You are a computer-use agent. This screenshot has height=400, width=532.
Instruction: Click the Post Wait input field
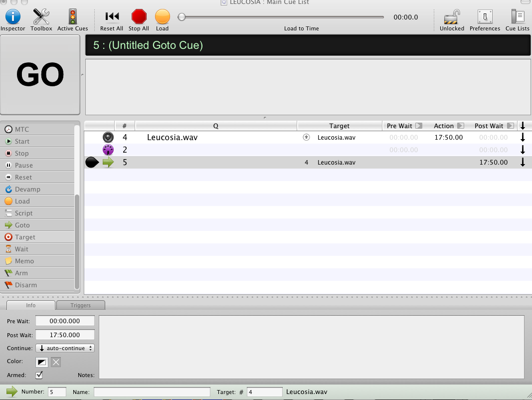65,335
